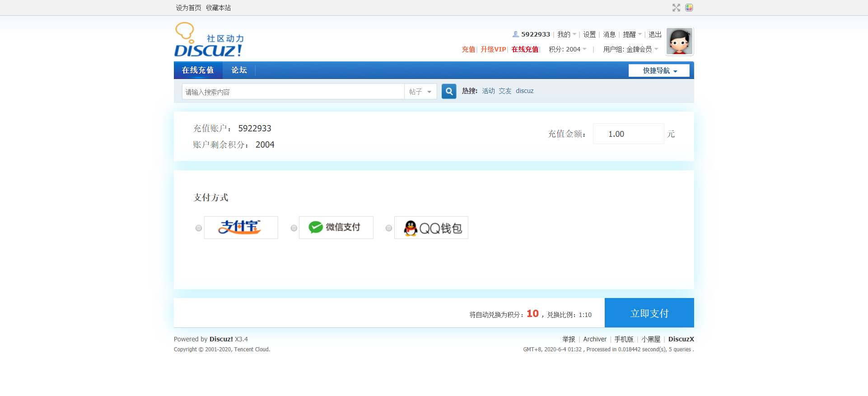The width and height of the screenshot is (868, 396).
Task: Click the Discuz! logo
Action: point(209,40)
